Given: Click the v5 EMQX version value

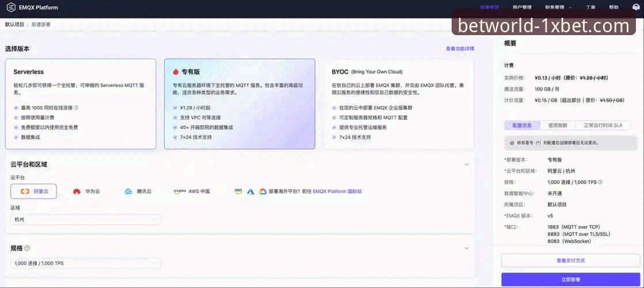Looking at the screenshot, I should (550, 215).
